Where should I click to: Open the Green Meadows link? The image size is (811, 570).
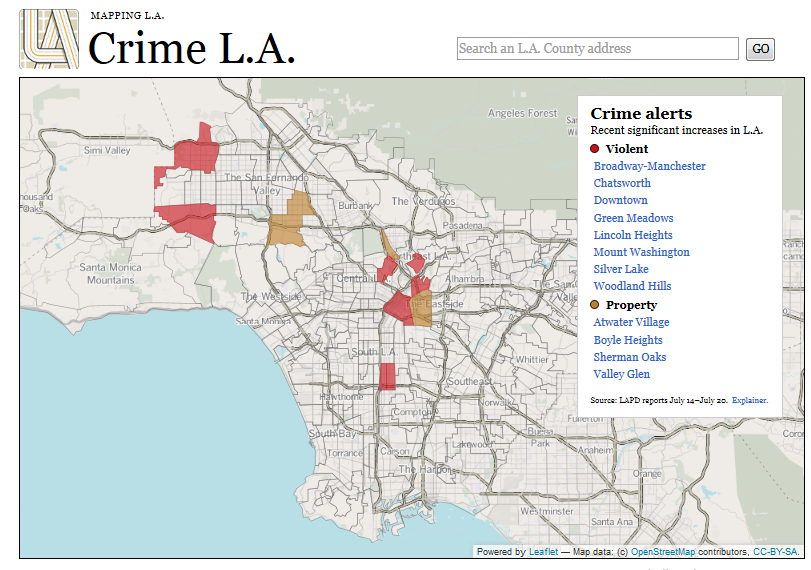click(633, 218)
